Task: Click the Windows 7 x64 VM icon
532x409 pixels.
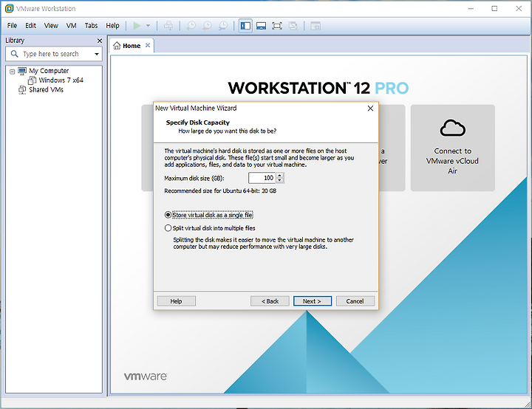Action: [32, 80]
